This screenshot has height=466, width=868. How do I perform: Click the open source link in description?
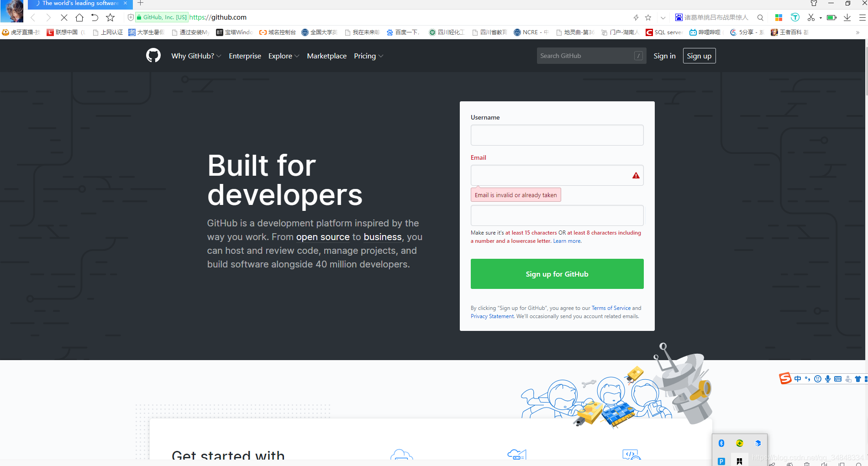tap(323, 237)
